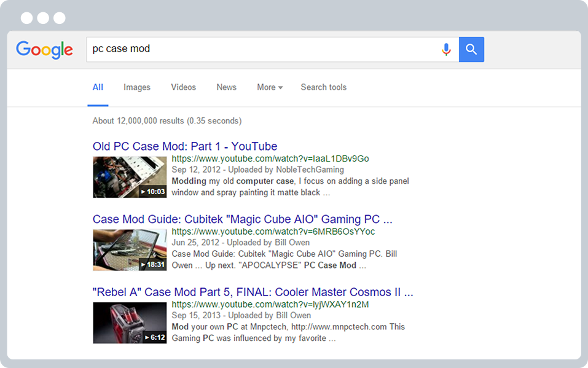Click the second window control dot
Image resolution: width=588 pixels, height=368 pixels.
coord(43,18)
